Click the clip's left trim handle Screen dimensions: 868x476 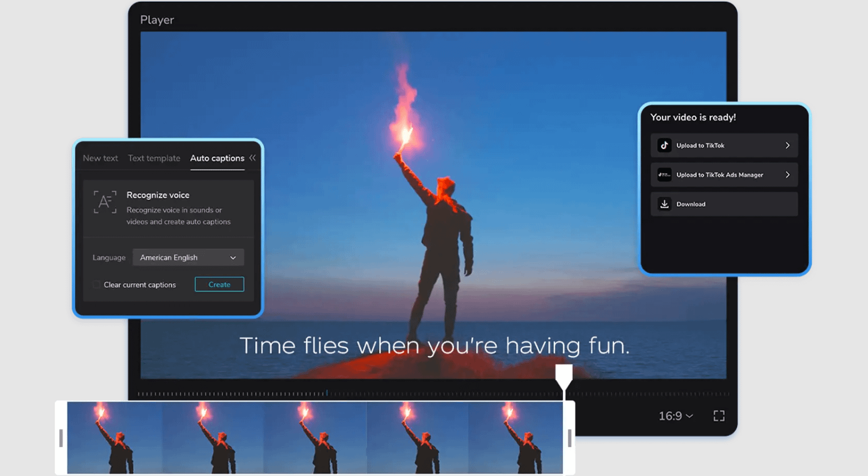pyautogui.click(x=61, y=438)
